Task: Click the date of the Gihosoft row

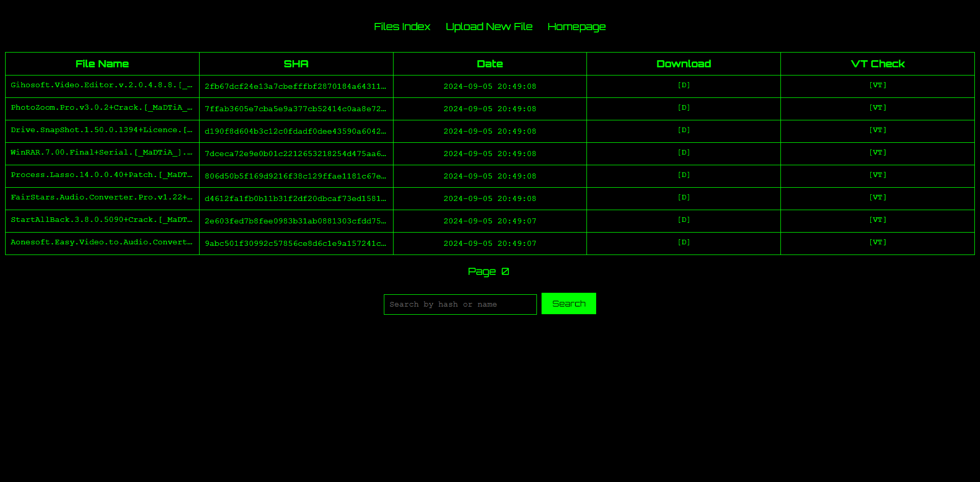Action: coord(490,86)
